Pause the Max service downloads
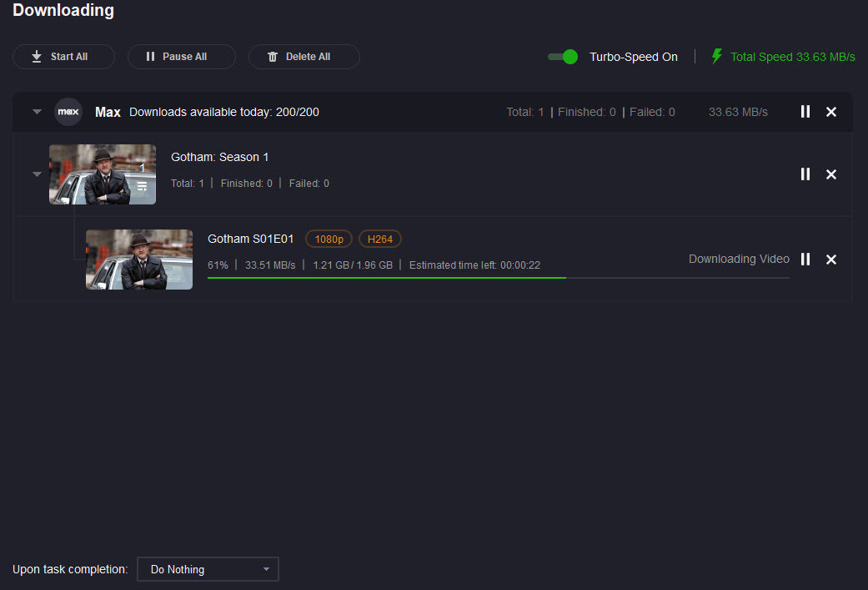 (805, 112)
